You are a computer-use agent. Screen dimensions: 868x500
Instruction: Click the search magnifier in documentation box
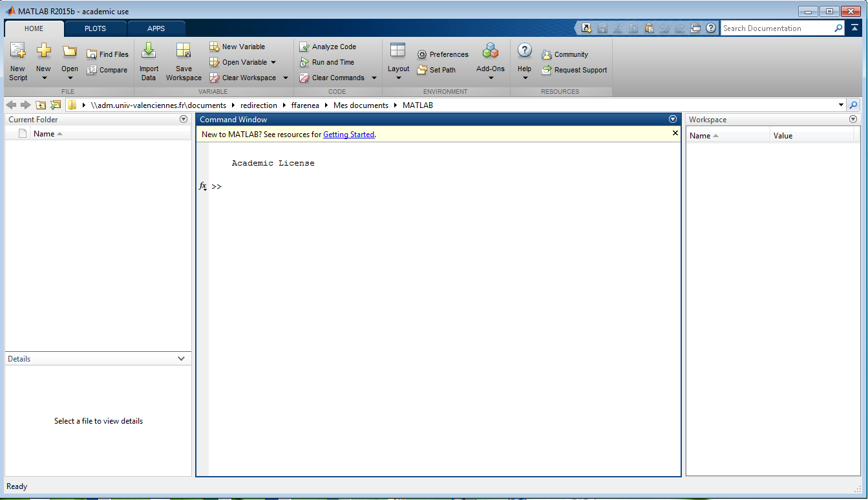tap(838, 28)
